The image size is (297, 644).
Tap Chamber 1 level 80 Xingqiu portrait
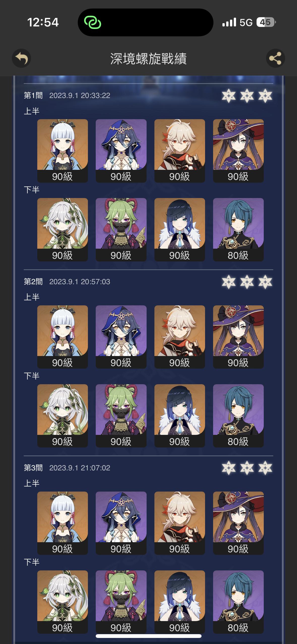[238, 230]
